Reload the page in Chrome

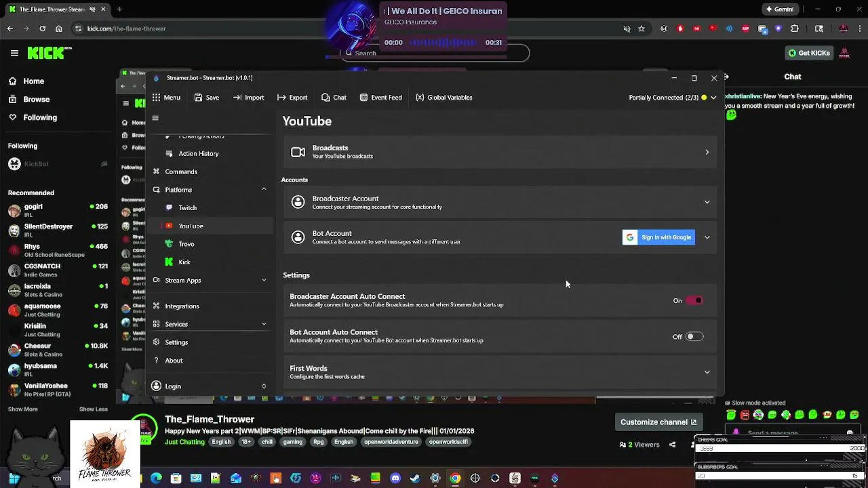pos(42,28)
